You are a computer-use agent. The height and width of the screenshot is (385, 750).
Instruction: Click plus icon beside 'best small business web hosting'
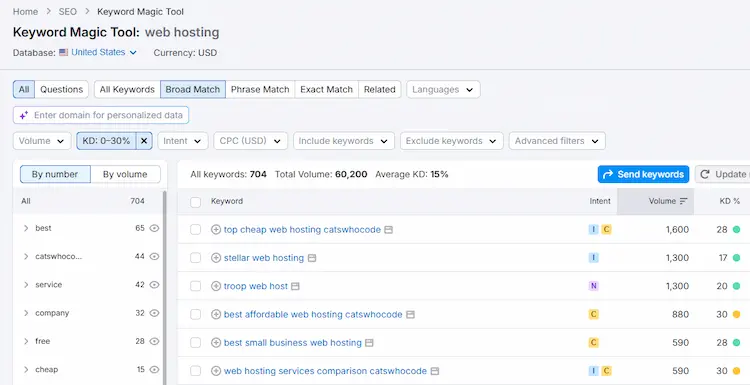point(216,342)
